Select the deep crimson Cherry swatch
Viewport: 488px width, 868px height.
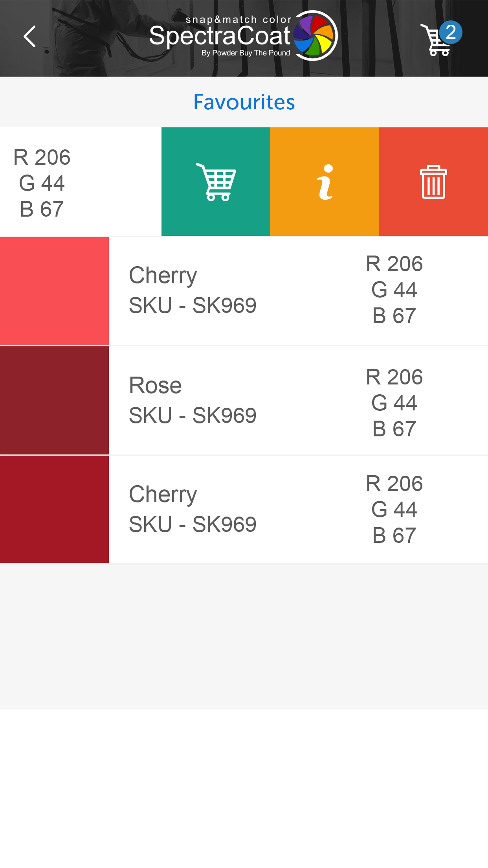tap(54, 509)
